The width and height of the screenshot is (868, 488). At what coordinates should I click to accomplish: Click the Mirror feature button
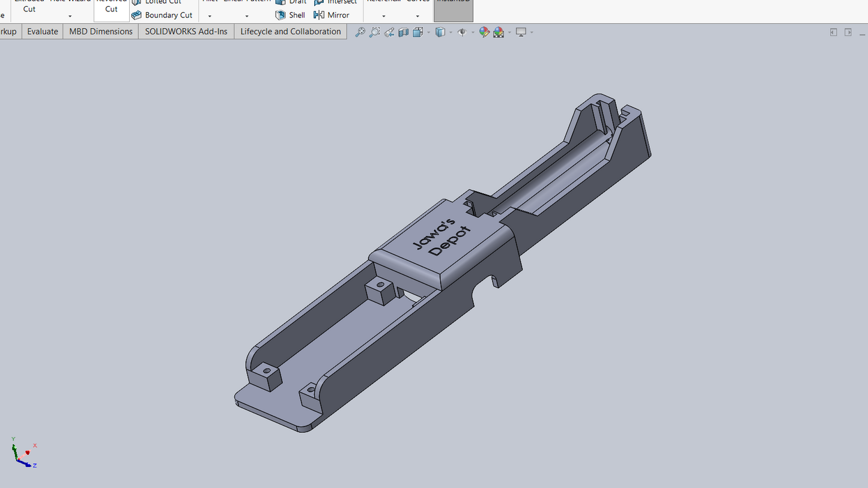click(332, 15)
